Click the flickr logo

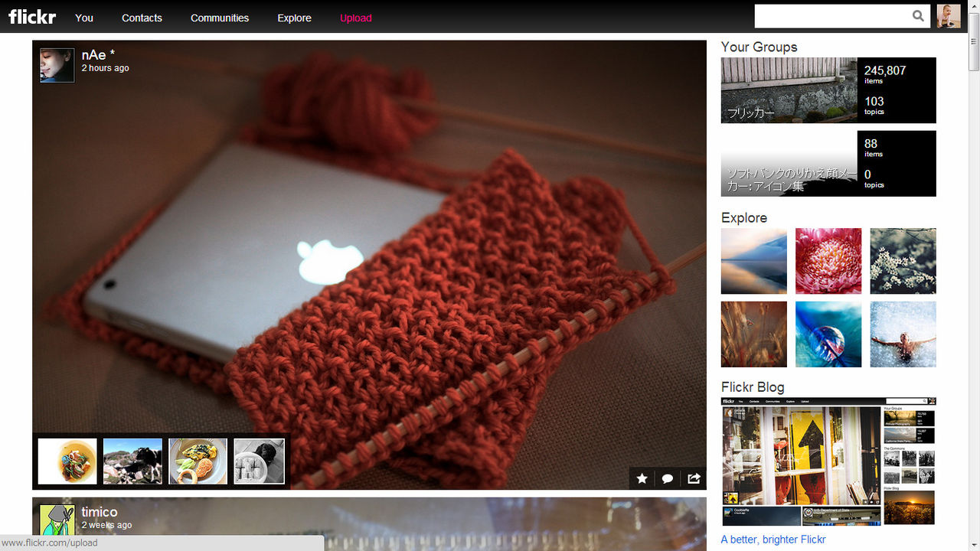(32, 17)
